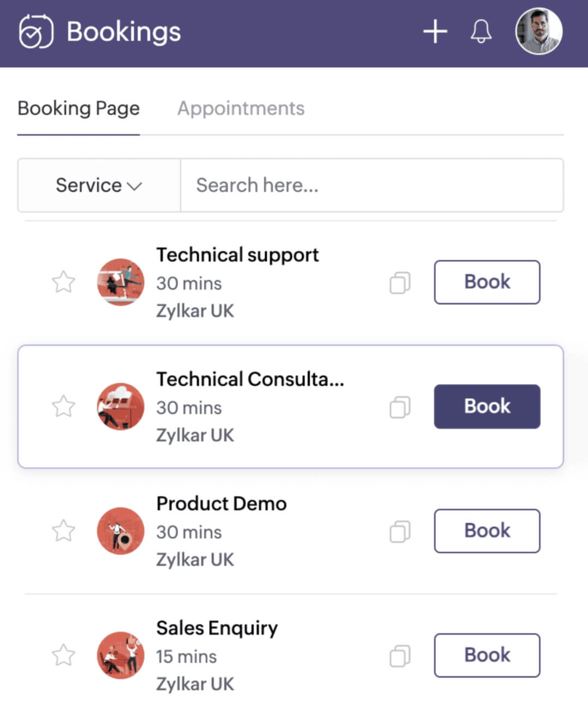
Task: Book the Technical Consultation service
Action: pos(487,406)
